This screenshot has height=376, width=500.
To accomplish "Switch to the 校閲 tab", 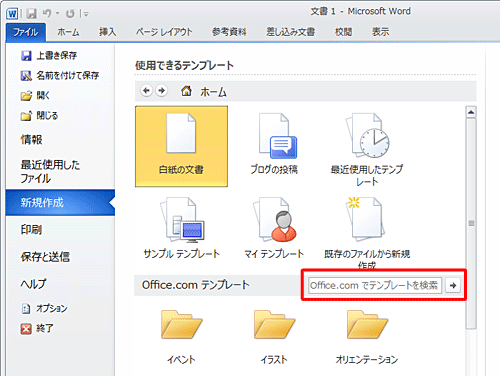I will (343, 32).
